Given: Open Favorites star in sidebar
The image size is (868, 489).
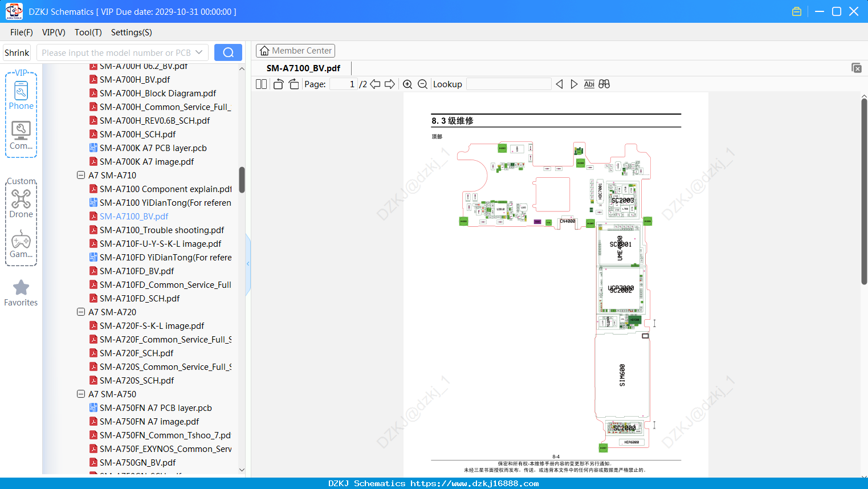Looking at the screenshot, I should coord(21,293).
